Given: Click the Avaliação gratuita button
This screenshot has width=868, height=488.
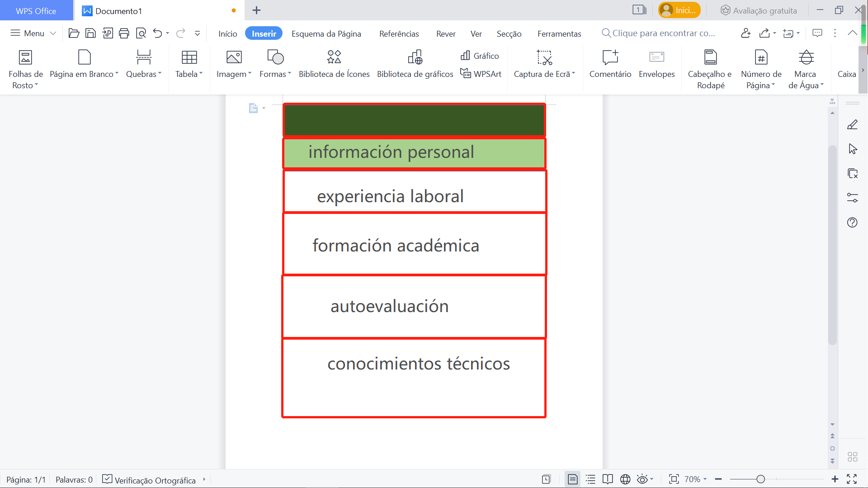Looking at the screenshot, I should point(758,10).
